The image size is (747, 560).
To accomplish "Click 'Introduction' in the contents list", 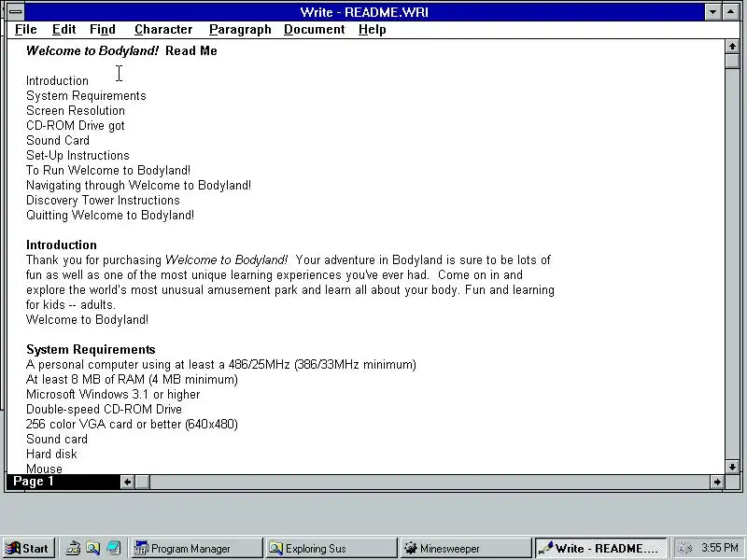I will click(x=57, y=81).
